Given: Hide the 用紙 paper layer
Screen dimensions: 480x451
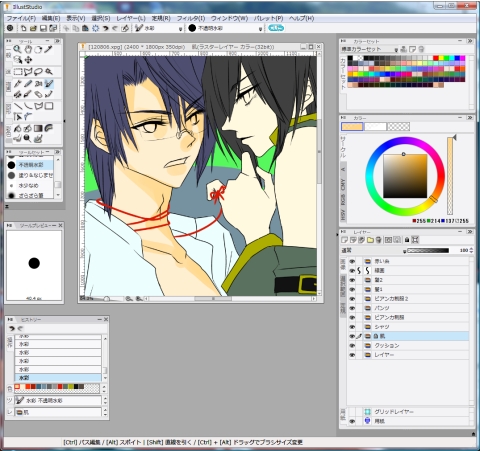Looking at the screenshot, I should point(352,421).
